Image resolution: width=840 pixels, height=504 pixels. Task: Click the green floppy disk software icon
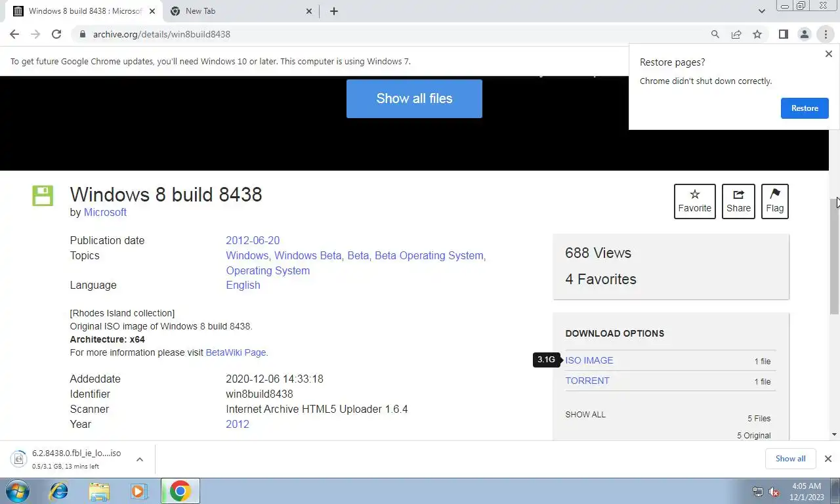(x=43, y=196)
